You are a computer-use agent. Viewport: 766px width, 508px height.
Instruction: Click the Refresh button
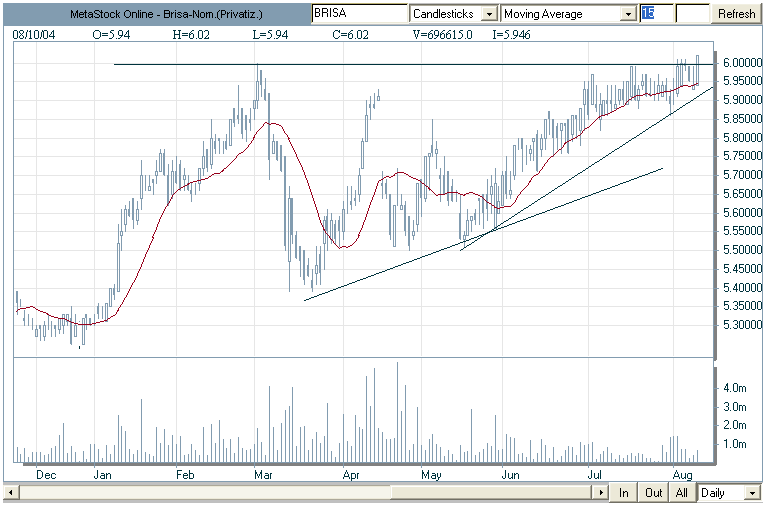(736, 14)
